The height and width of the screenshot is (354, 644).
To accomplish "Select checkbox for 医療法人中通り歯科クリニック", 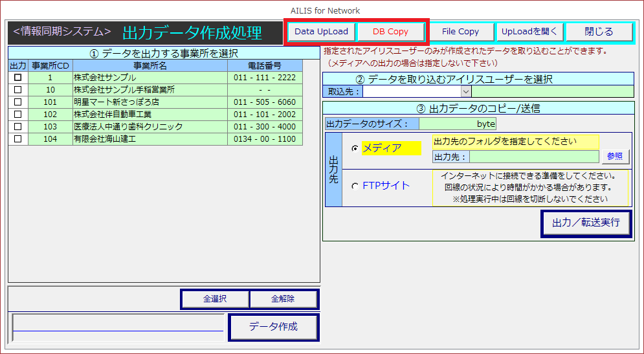I will 17,127.
